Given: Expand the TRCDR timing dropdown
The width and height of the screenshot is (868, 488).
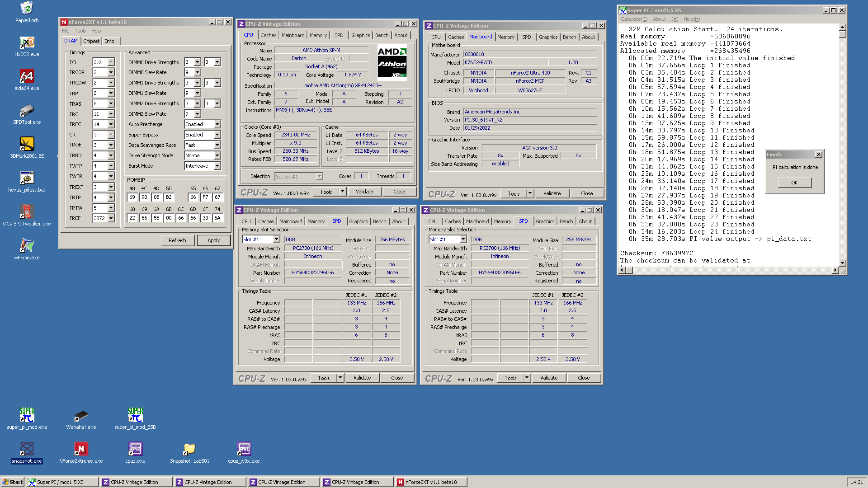Looking at the screenshot, I should [x=111, y=72].
